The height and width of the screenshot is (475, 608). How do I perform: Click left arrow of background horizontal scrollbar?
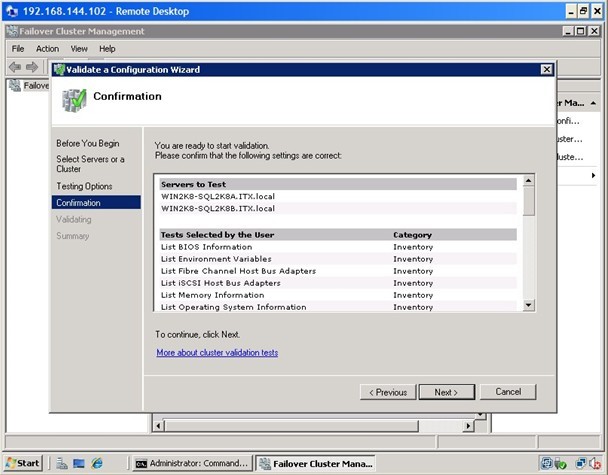pyautogui.click(x=158, y=426)
